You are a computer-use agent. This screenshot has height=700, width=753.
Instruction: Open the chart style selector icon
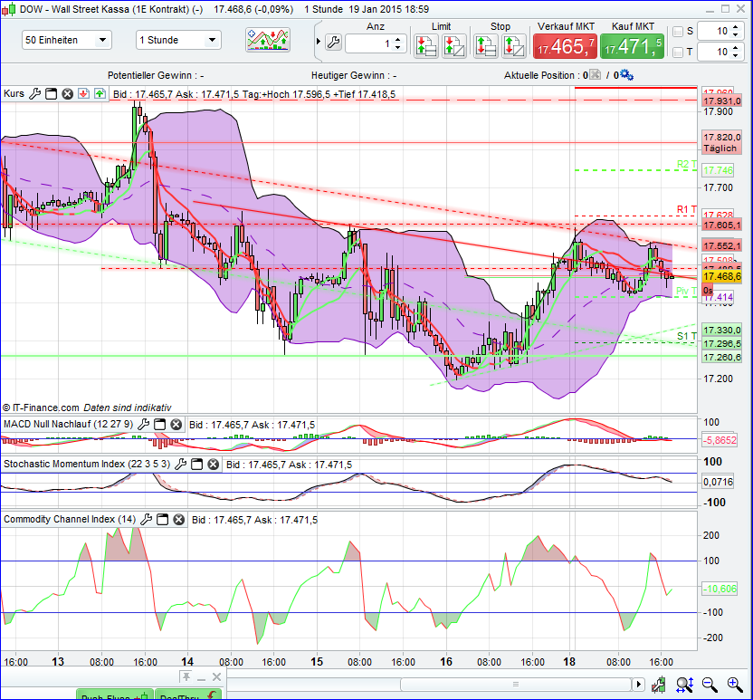[268, 40]
